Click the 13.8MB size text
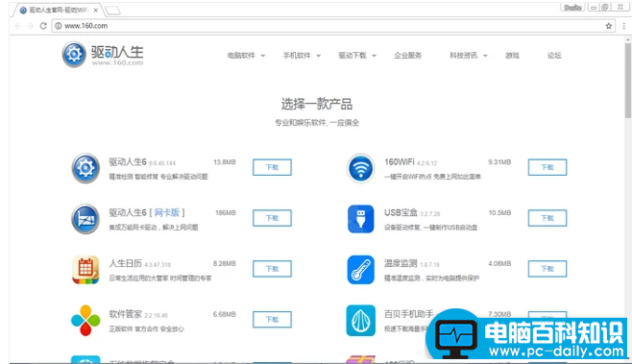Viewport: 632px width, 364px height. (x=225, y=162)
